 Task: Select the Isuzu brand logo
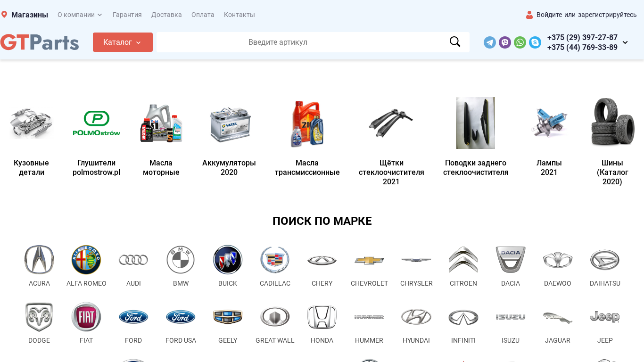pyautogui.click(x=511, y=317)
